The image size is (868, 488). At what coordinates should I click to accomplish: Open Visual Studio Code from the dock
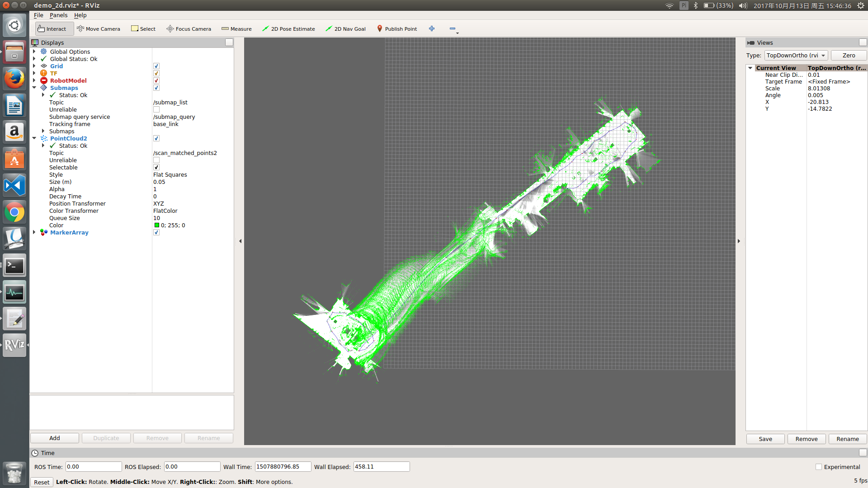tap(14, 185)
